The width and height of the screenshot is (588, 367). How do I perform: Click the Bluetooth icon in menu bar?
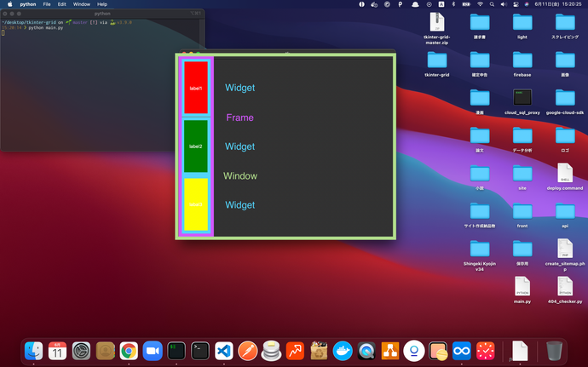point(453,4)
